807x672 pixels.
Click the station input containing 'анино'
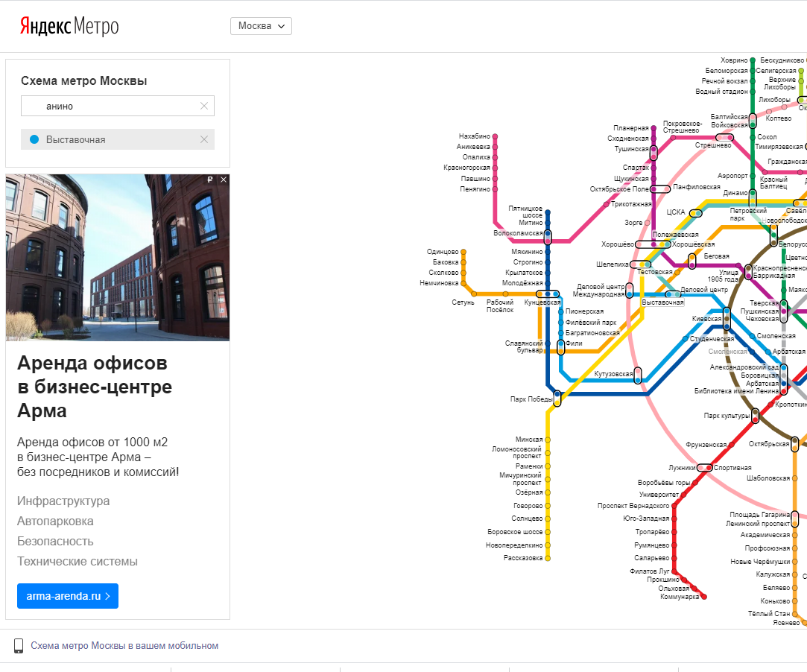pos(112,106)
